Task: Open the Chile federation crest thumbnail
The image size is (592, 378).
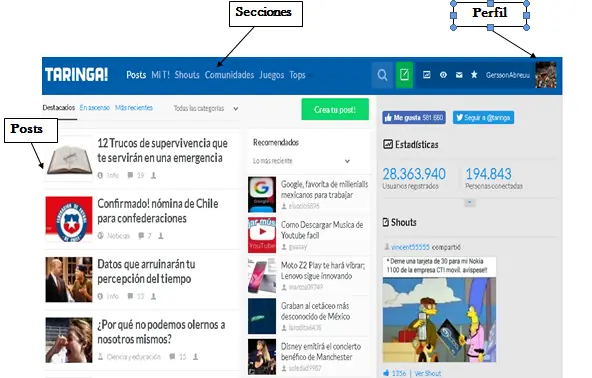Action: pyautogui.click(x=69, y=219)
